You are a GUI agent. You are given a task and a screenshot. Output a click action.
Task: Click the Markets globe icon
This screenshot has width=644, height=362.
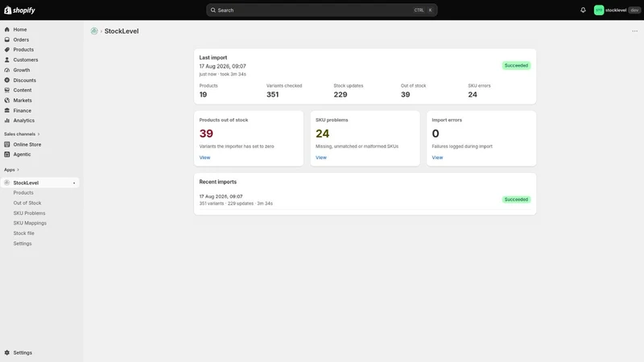point(7,100)
